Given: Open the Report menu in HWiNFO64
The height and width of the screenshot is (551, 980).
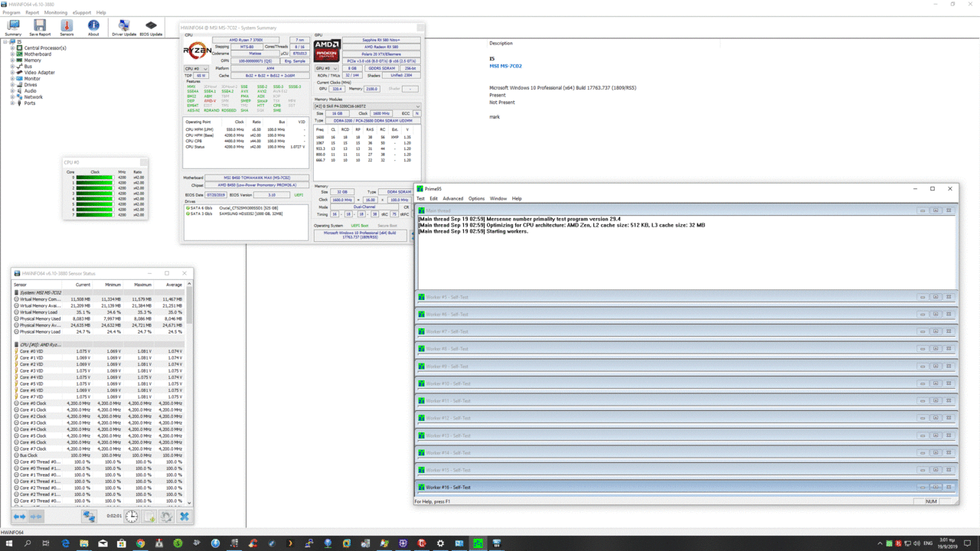Looking at the screenshot, I should click(x=32, y=13).
